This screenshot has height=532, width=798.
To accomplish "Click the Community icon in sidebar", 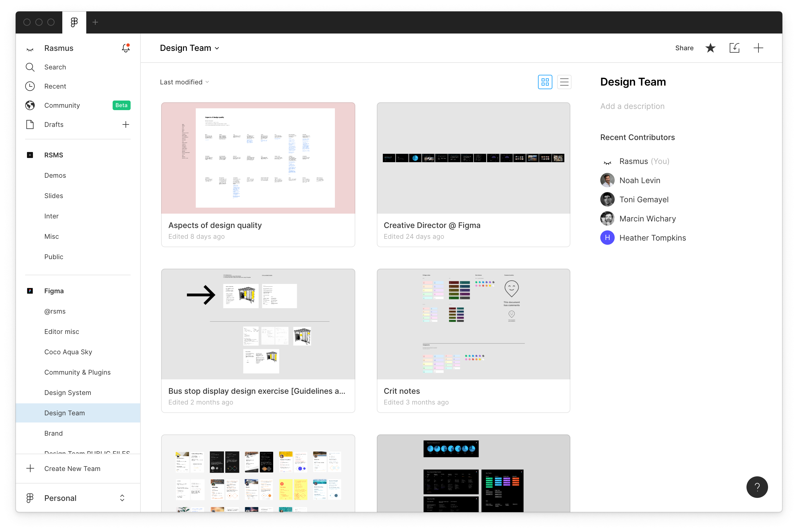I will point(30,105).
